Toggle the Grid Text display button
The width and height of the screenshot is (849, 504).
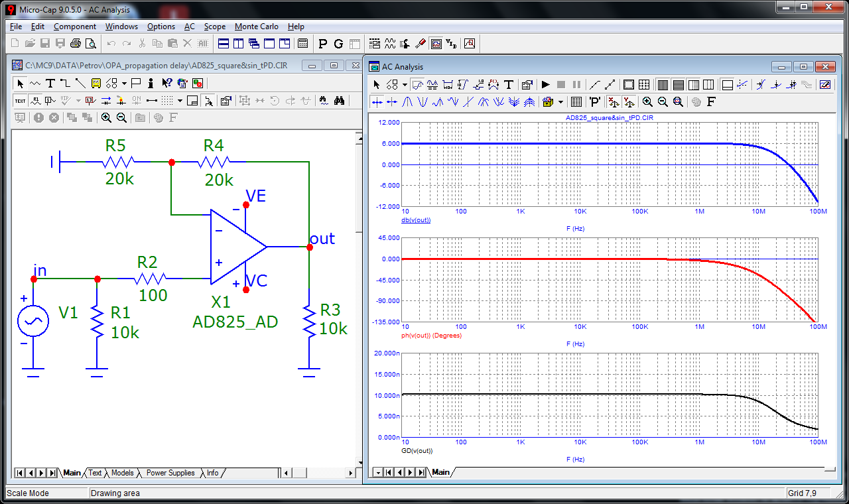[20, 101]
